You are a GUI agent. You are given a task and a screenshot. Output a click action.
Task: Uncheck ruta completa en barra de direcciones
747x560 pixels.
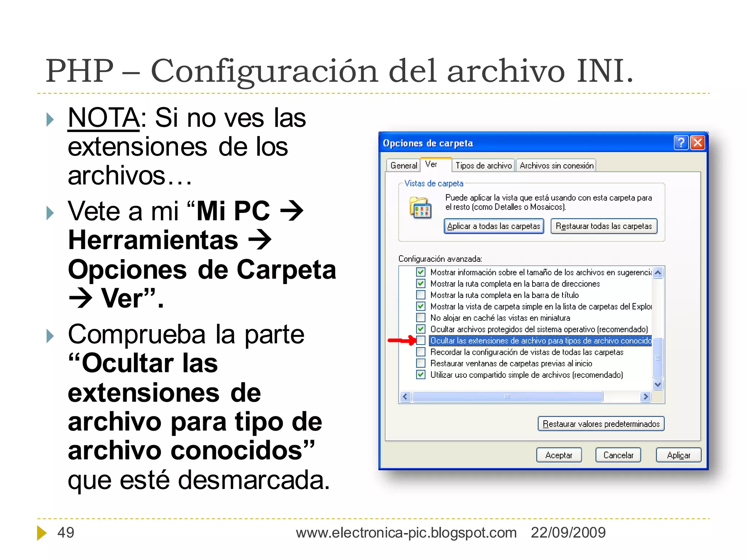coord(421,283)
